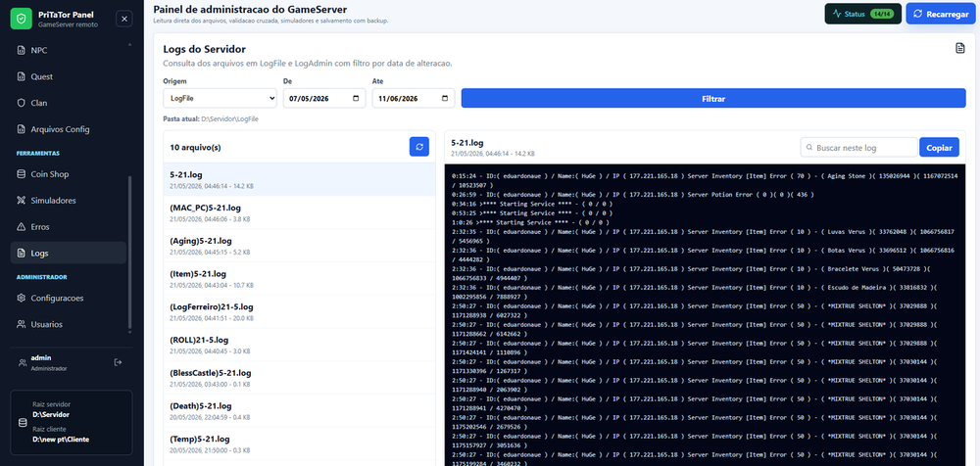This screenshot has height=466, width=980.
Task: Select the (LogFerreiro)21-5.log file
Action: point(299,311)
